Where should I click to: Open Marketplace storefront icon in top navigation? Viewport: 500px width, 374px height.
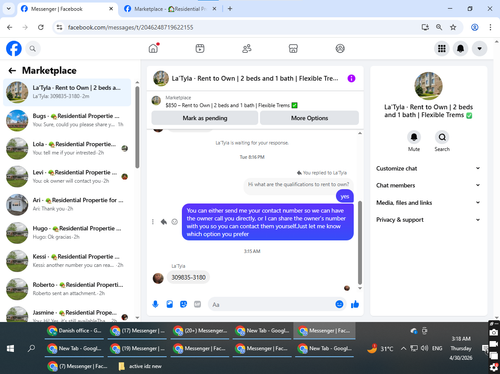[x=293, y=49]
